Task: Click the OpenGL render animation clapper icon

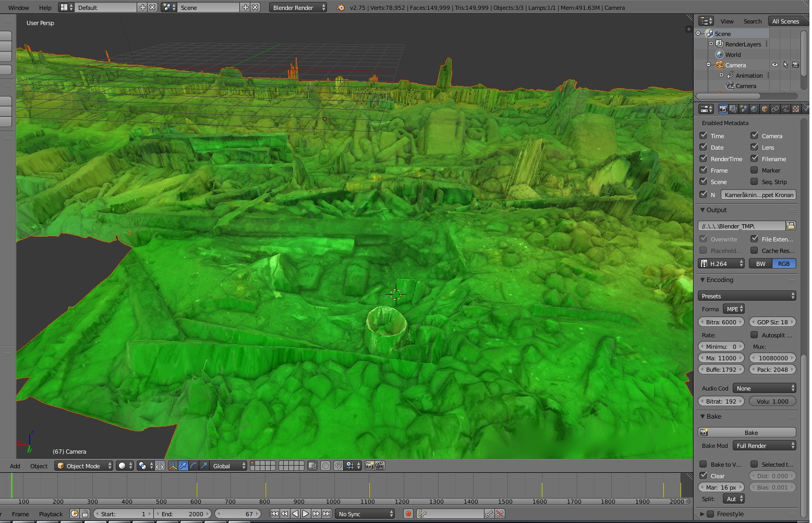Action: tap(380, 466)
